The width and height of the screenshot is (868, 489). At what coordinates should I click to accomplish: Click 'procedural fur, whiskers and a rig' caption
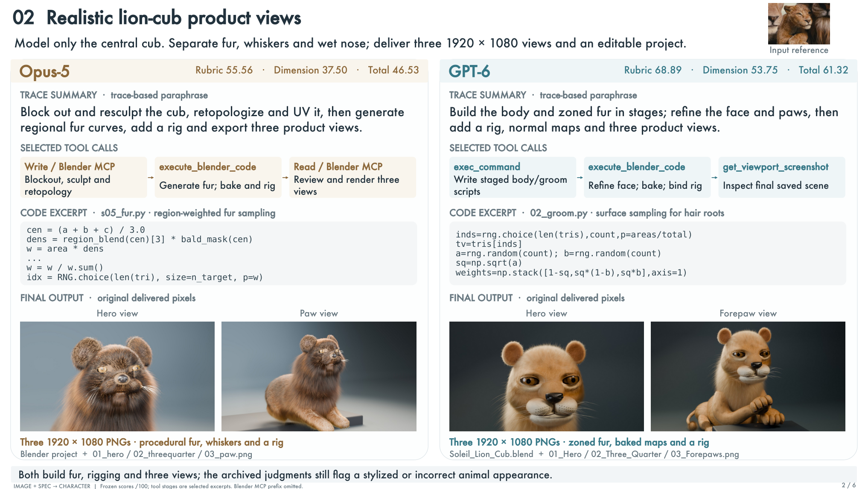coord(211,442)
